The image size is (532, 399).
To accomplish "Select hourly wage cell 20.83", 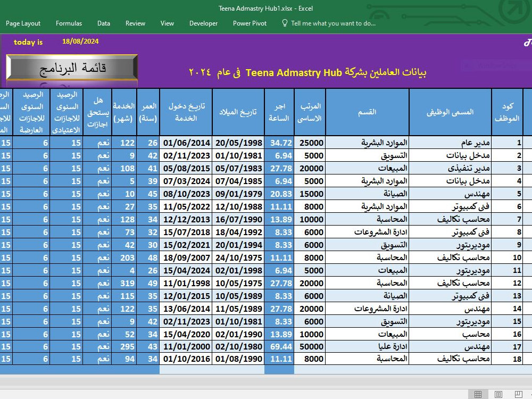I will (279, 194).
